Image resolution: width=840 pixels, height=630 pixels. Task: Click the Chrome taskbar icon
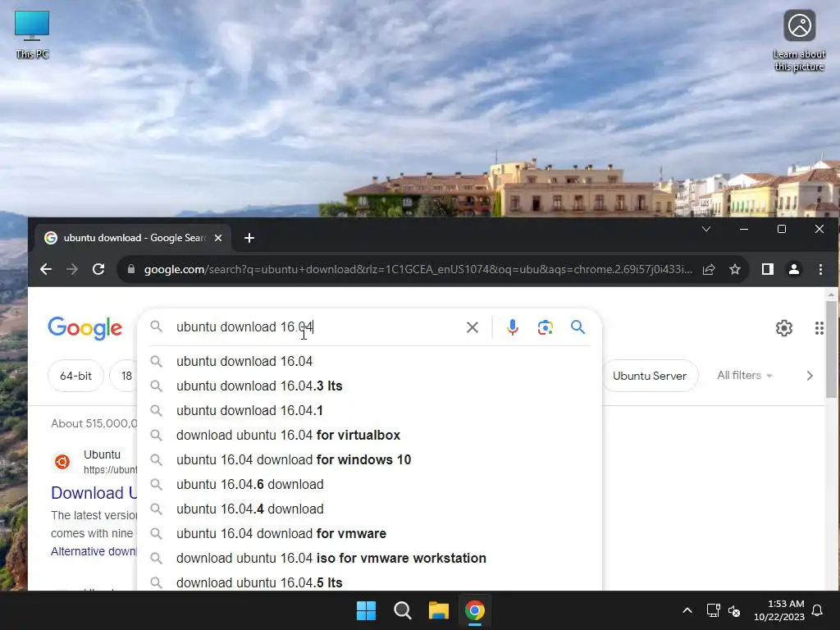[475, 610]
